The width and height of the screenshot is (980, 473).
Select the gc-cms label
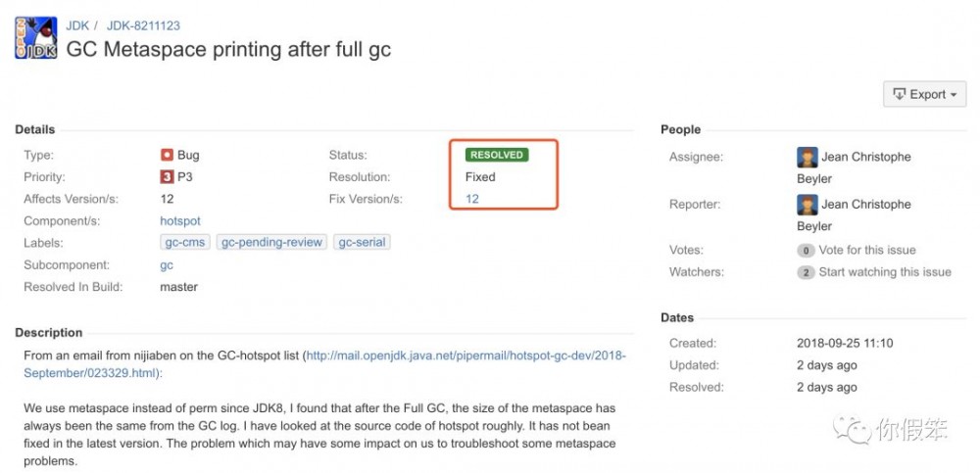tap(185, 242)
